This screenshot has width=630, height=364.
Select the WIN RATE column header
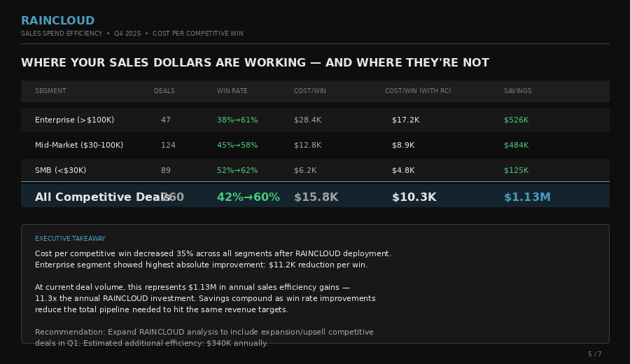click(232, 91)
